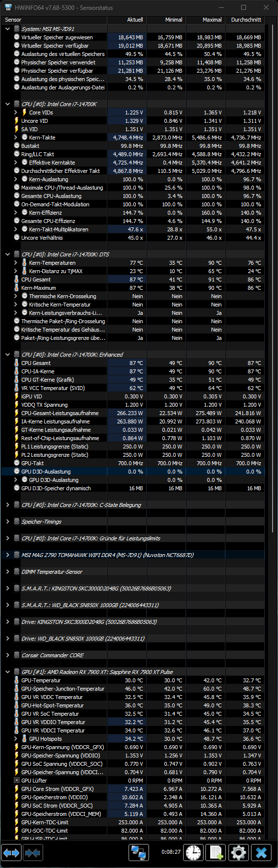This screenshot has width=278, height=868.
Task: Expand S.M.A.R.T. WD_BLACK SN850X group
Action: [x=7, y=605]
